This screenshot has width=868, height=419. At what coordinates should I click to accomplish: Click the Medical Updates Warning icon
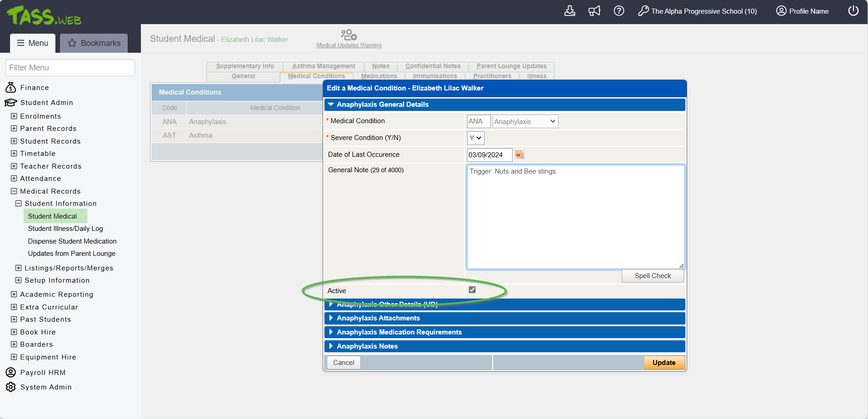349,35
